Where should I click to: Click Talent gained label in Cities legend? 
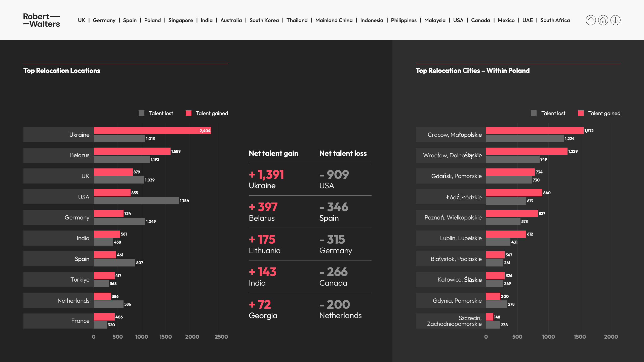pyautogui.click(x=604, y=113)
